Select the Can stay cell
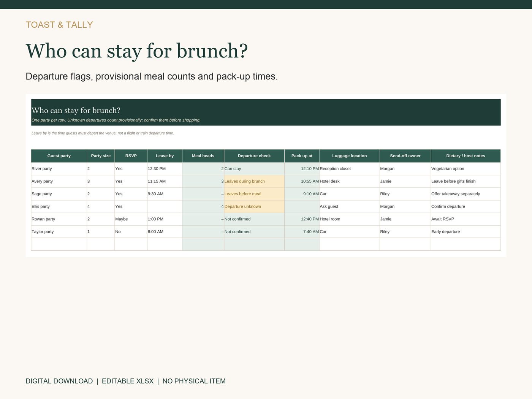 tap(254, 169)
